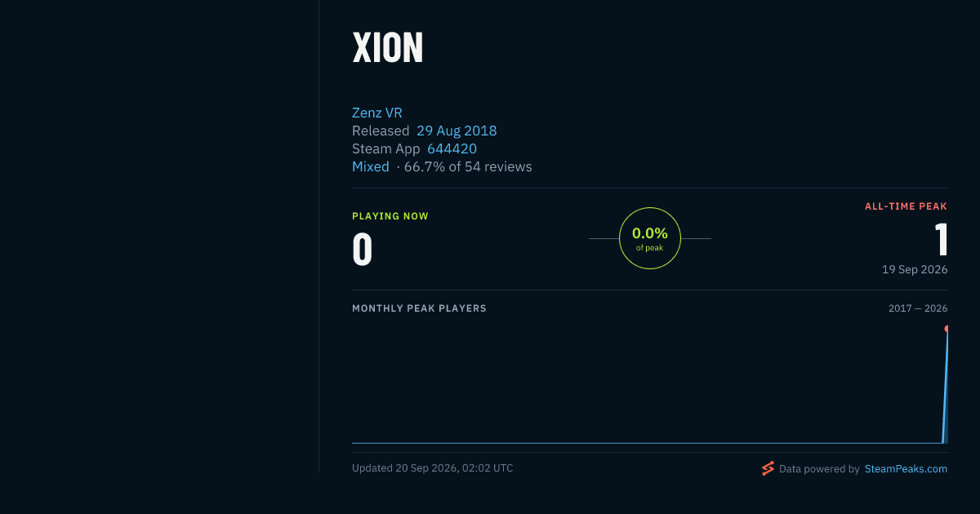Click the Data powered by text
Image resolution: width=980 pixels, height=514 pixels.
tap(819, 469)
